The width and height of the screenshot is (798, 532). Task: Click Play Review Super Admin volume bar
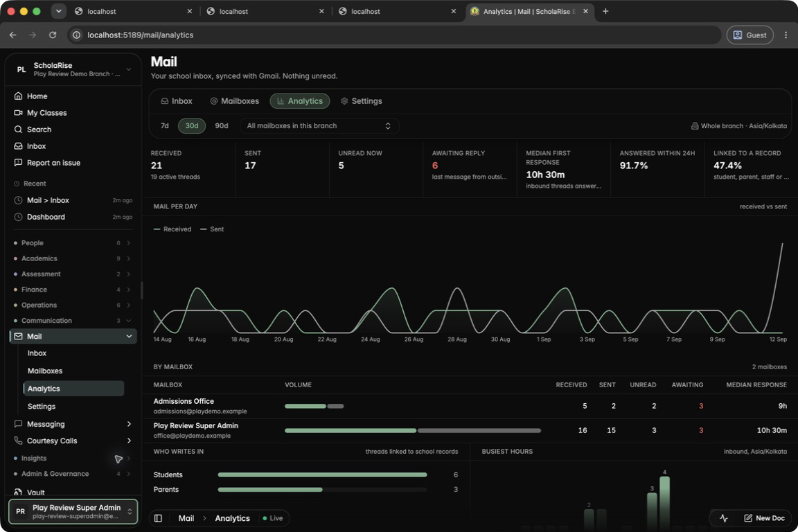pos(413,431)
